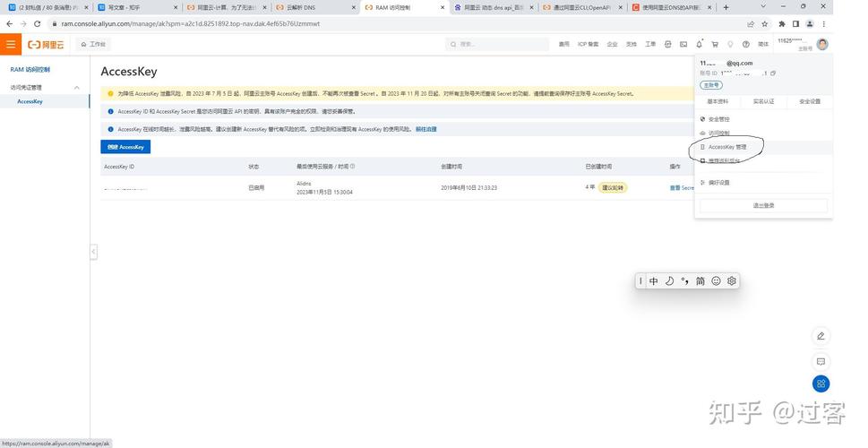Open the browser profile icon

click(x=810, y=24)
